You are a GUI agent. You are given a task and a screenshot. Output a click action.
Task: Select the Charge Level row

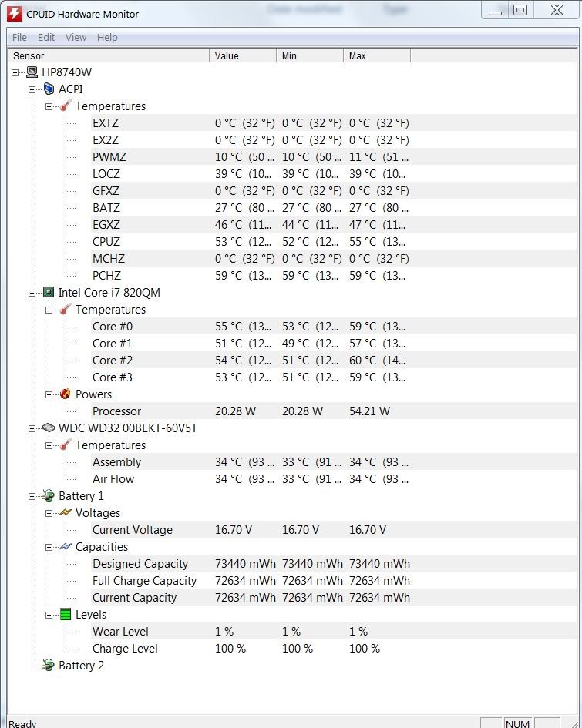point(125,649)
